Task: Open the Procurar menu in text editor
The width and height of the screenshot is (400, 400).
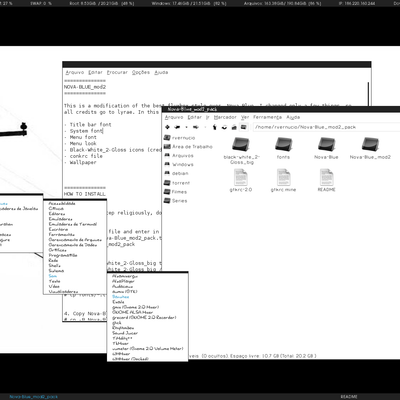Action: point(117,72)
